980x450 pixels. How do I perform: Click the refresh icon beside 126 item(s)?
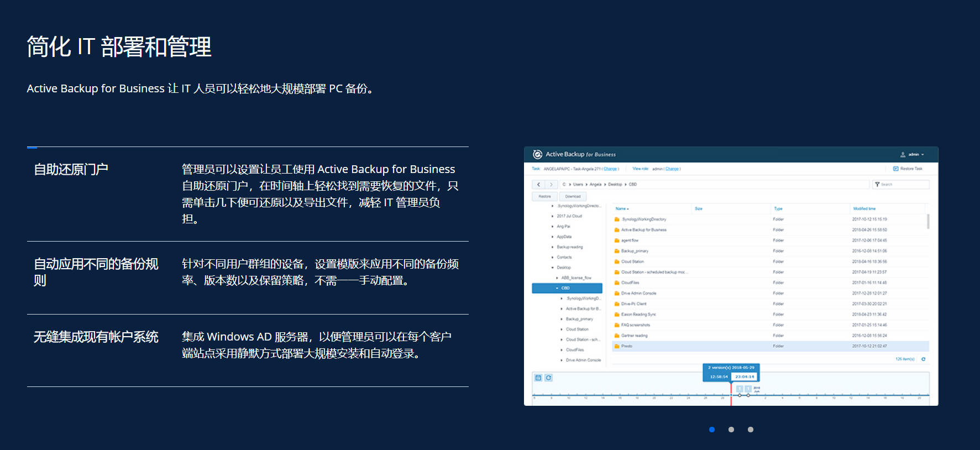pos(923,359)
